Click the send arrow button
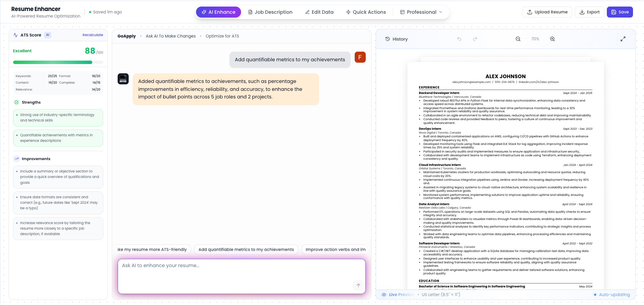644x305 pixels. click(358, 285)
